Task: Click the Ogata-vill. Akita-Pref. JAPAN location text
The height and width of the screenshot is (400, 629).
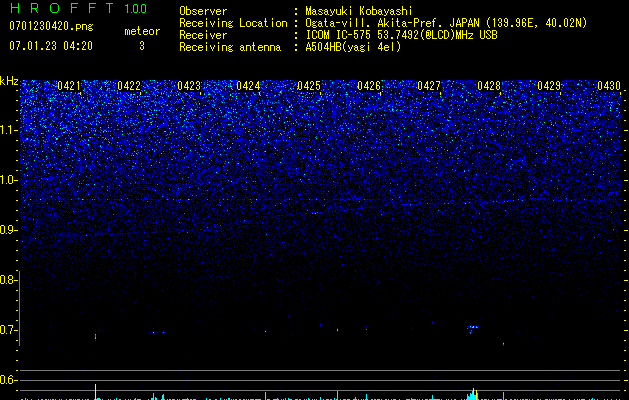Action: click(x=446, y=23)
